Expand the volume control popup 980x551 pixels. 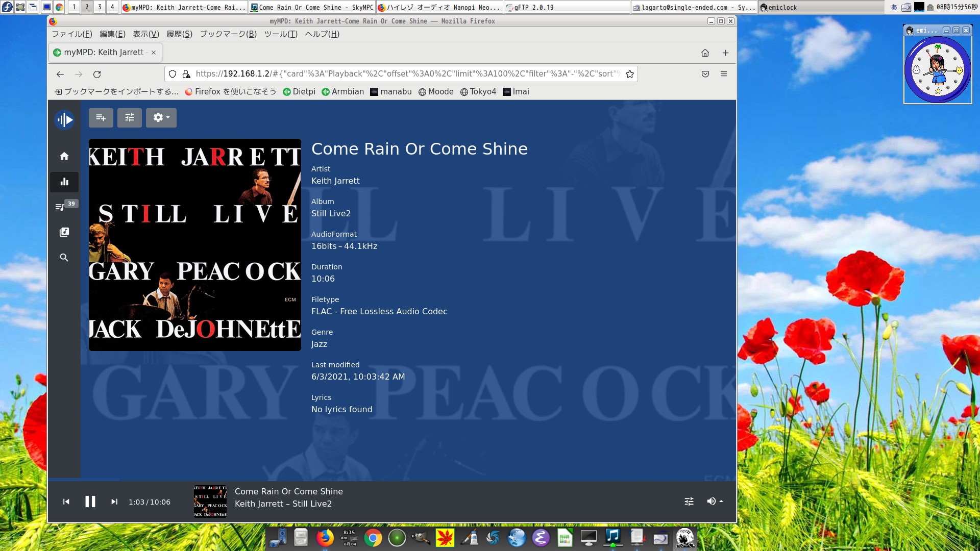tap(715, 502)
